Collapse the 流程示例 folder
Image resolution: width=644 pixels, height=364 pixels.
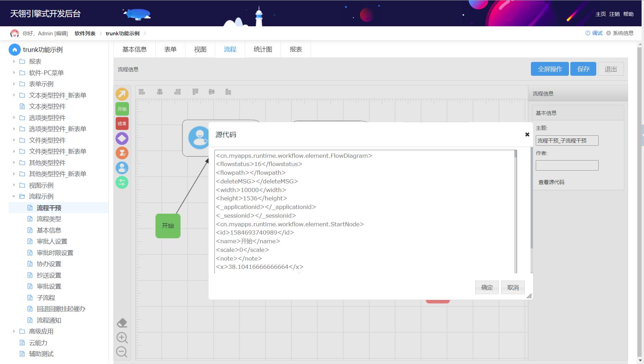(14, 197)
